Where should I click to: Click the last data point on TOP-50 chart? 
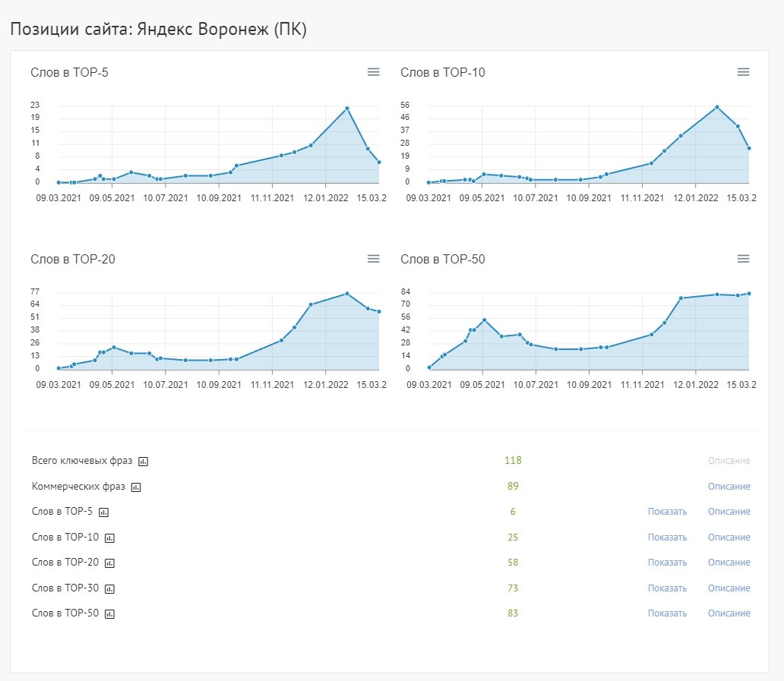point(749,294)
